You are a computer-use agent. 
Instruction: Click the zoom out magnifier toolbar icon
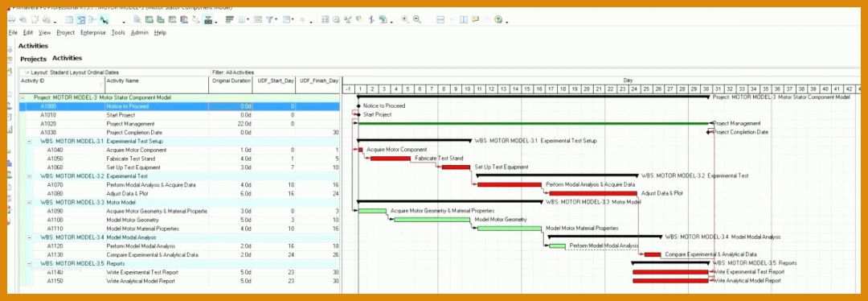[417, 19]
